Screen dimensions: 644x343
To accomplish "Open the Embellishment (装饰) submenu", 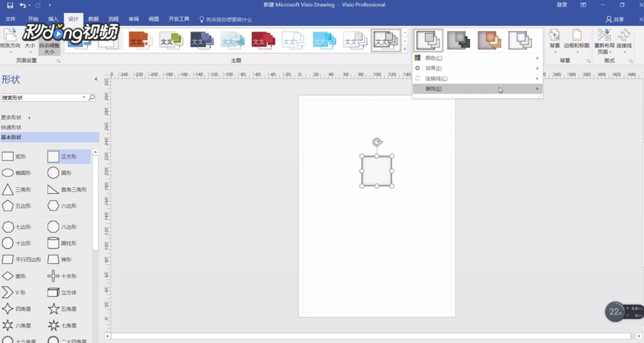I will (477, 88).
